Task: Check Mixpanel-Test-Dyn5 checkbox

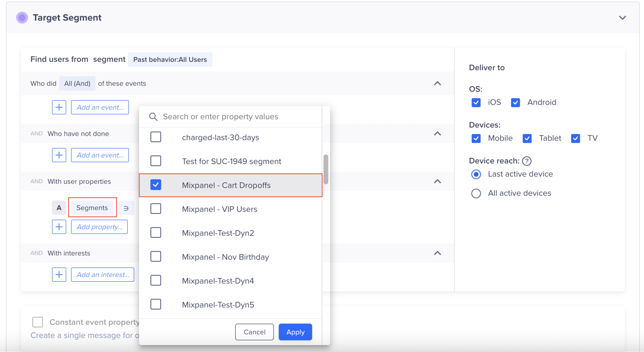Action: (x=156, y=304)
